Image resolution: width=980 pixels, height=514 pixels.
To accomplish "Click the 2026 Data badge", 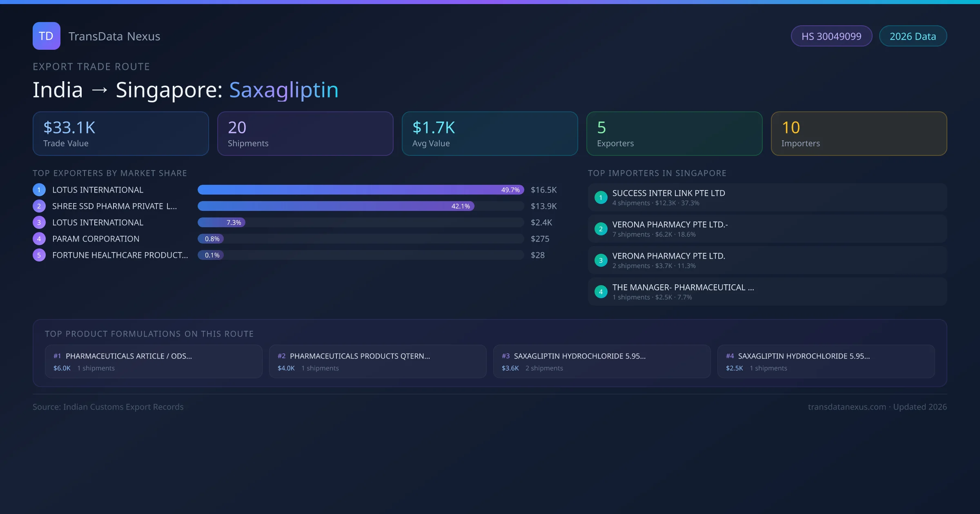I will click(913, 36).
